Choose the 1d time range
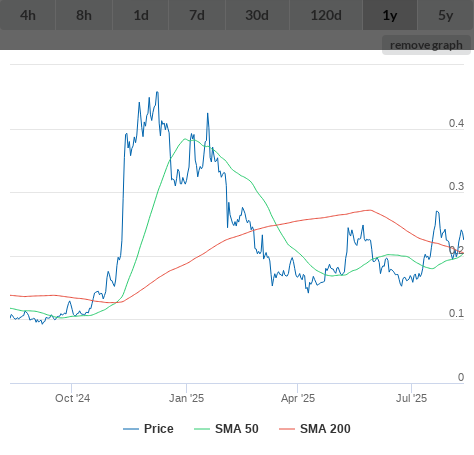 [x=141, y=15]
